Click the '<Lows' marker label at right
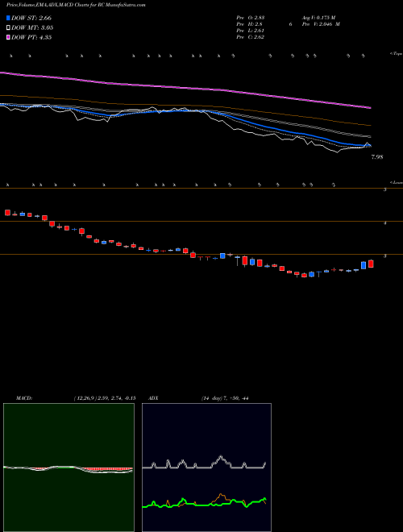 tap(397, 182)
